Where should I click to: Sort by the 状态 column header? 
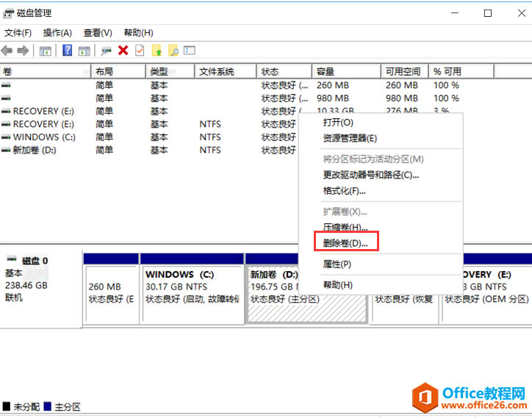[284, 71]
